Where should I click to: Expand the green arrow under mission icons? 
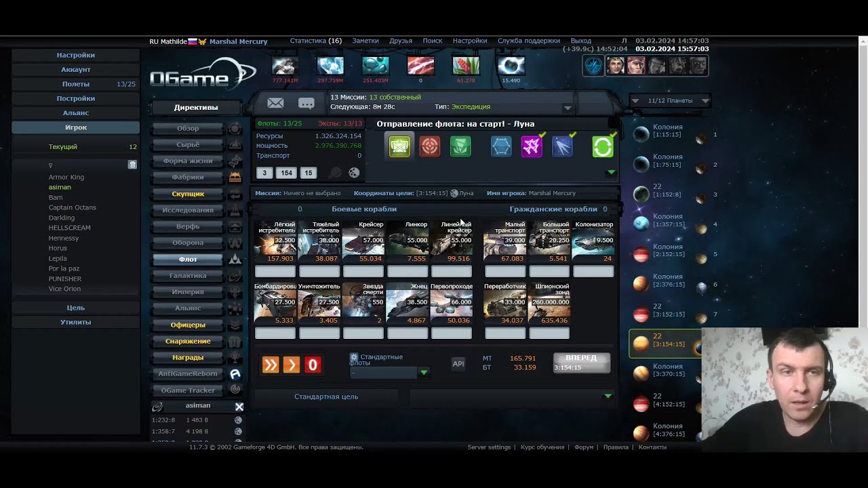[x=611, y=172]
